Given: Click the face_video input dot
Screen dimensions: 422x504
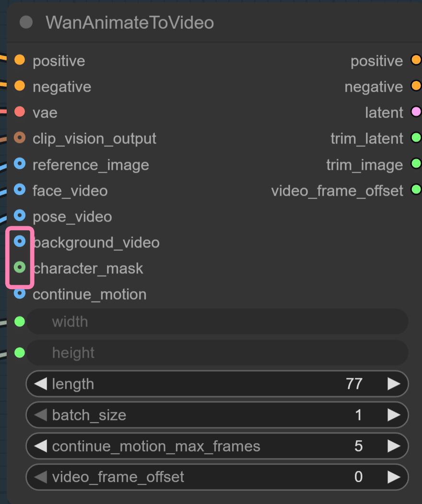Looking at the screenshot, I should (x=19, y=190).
